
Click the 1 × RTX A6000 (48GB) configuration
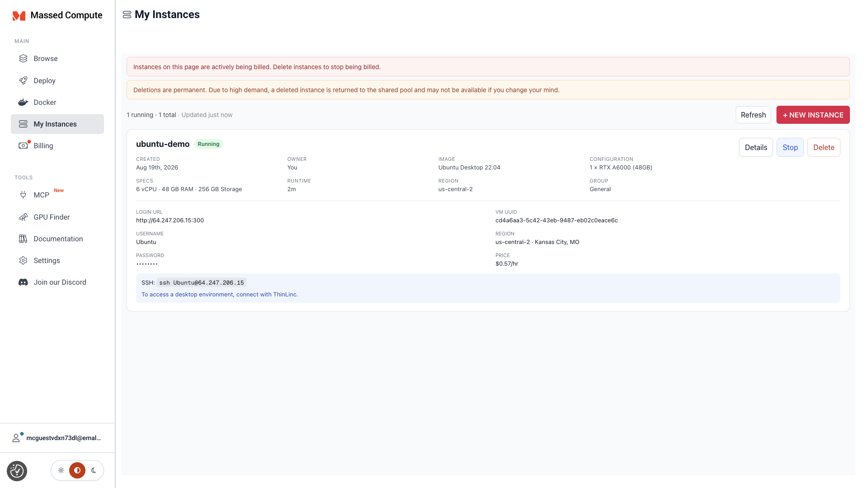tap(621, 168)
